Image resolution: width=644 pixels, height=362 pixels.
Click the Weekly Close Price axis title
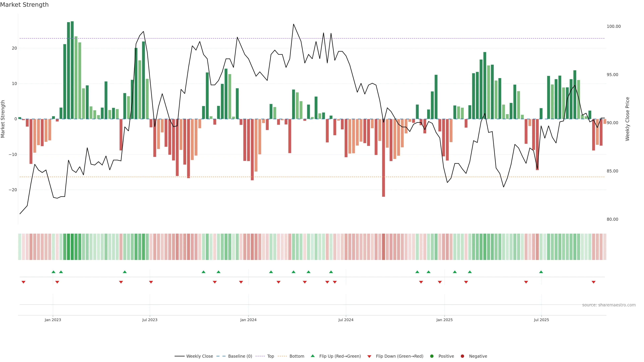[x=627, y=119]
